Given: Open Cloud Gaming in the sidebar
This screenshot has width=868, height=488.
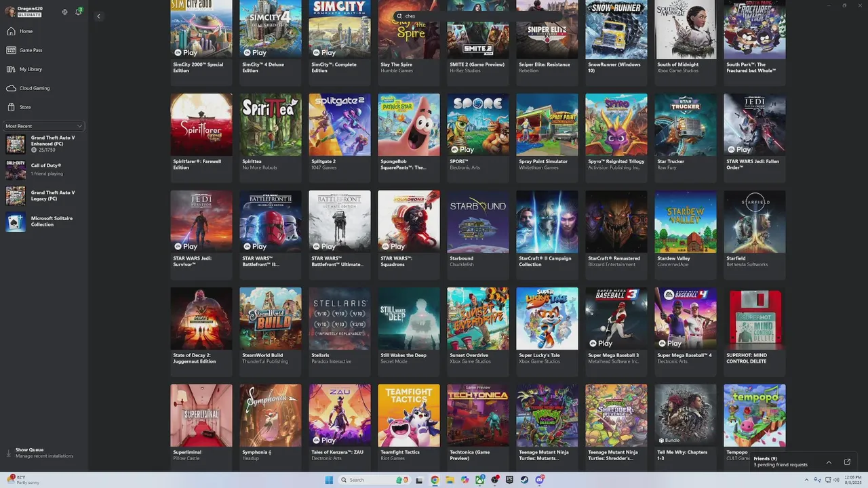Looking at the screenshot, I should coord(44,88).
